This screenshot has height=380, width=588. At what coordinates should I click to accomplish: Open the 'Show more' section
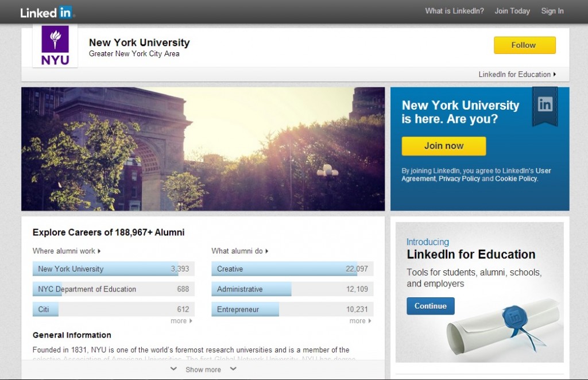tap(203, 369)
